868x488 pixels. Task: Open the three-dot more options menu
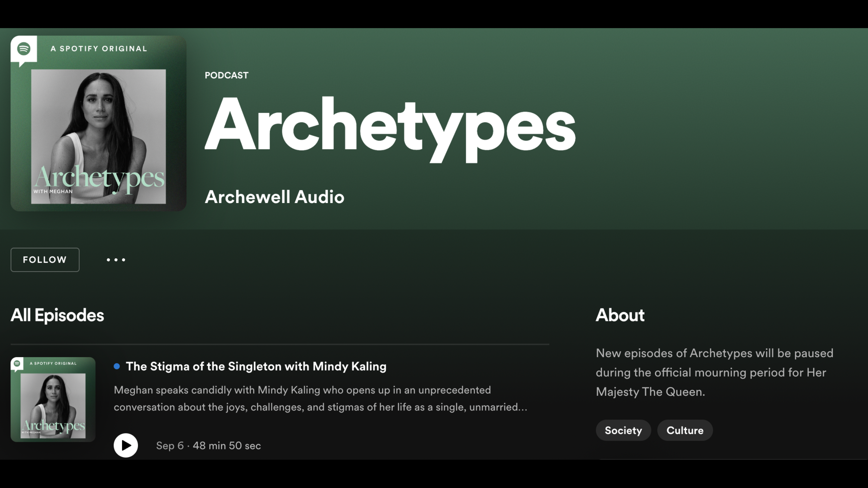click(x=116, y=260)
